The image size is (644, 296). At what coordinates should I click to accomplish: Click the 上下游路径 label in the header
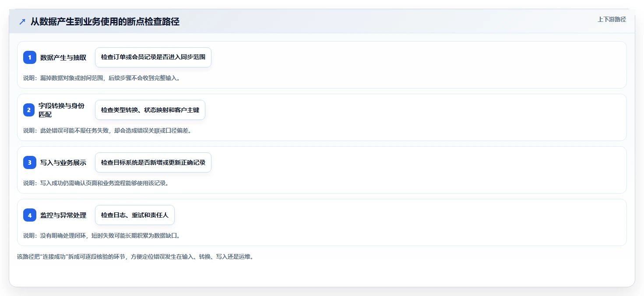(x=612, y=19)
